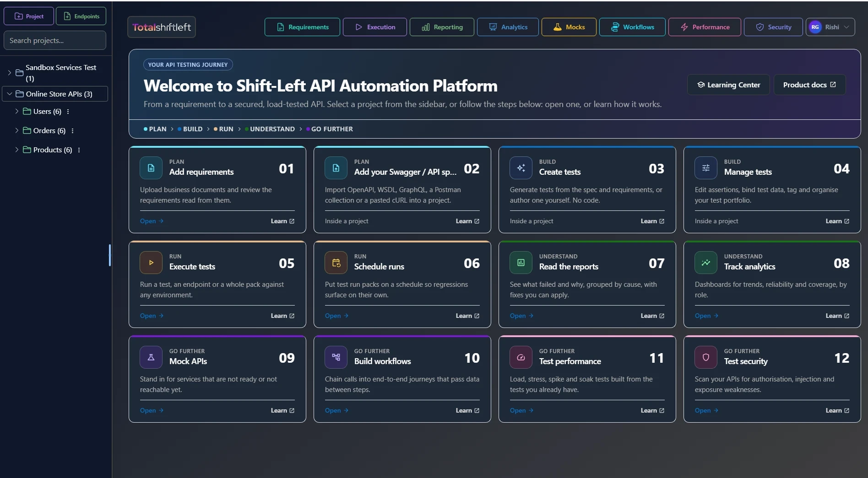Click the Test performance gauge icon
Screen dimensions: 868x478
[x=521, y=357]
